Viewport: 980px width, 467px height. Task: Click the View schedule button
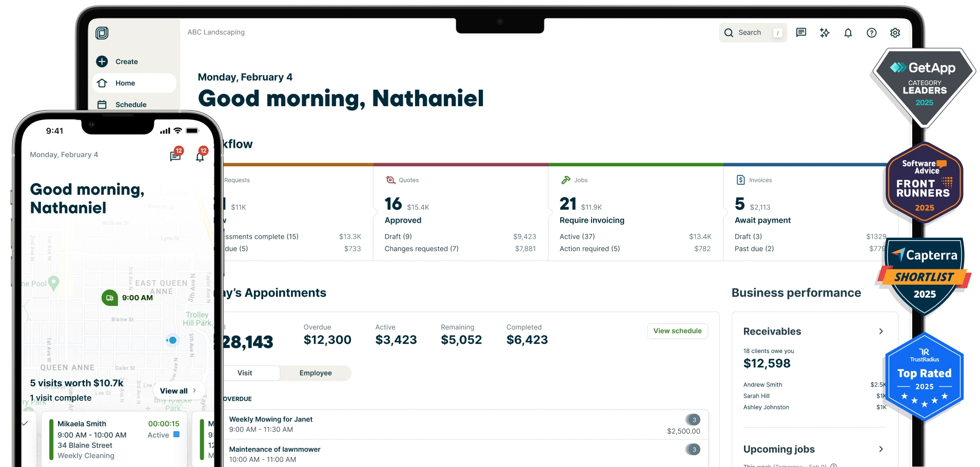[677, 331]
